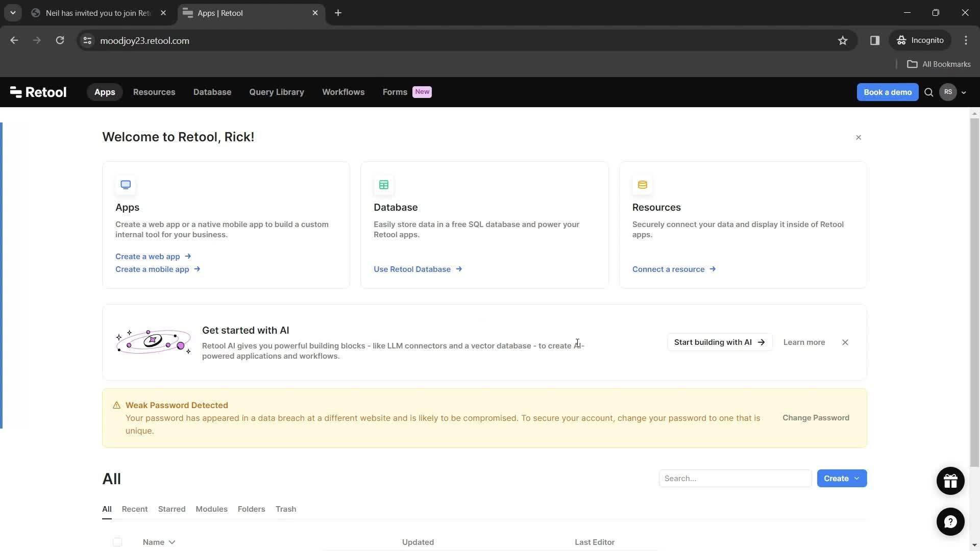
Task: Go back with the browser back arrow
Action: coord(14,40)
